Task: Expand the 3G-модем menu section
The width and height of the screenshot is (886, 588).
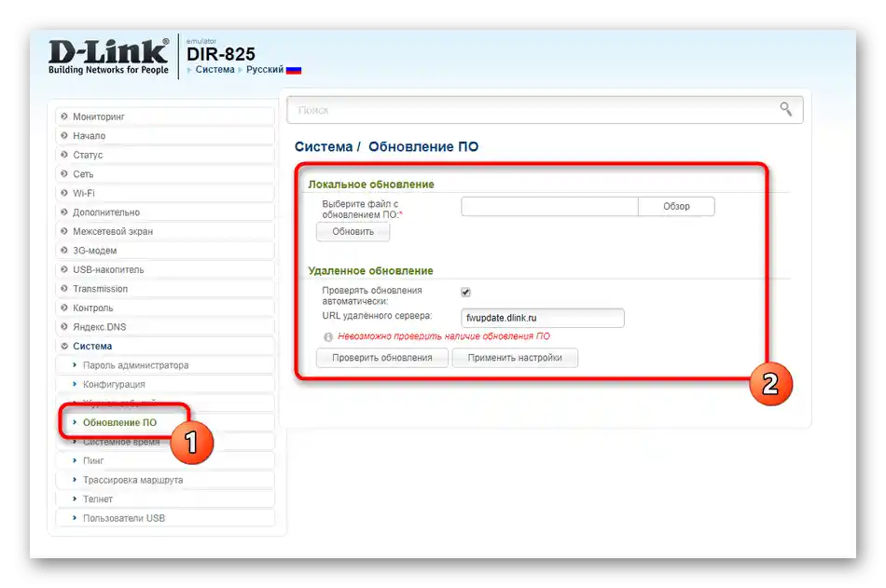Action: tap(165, 251)
